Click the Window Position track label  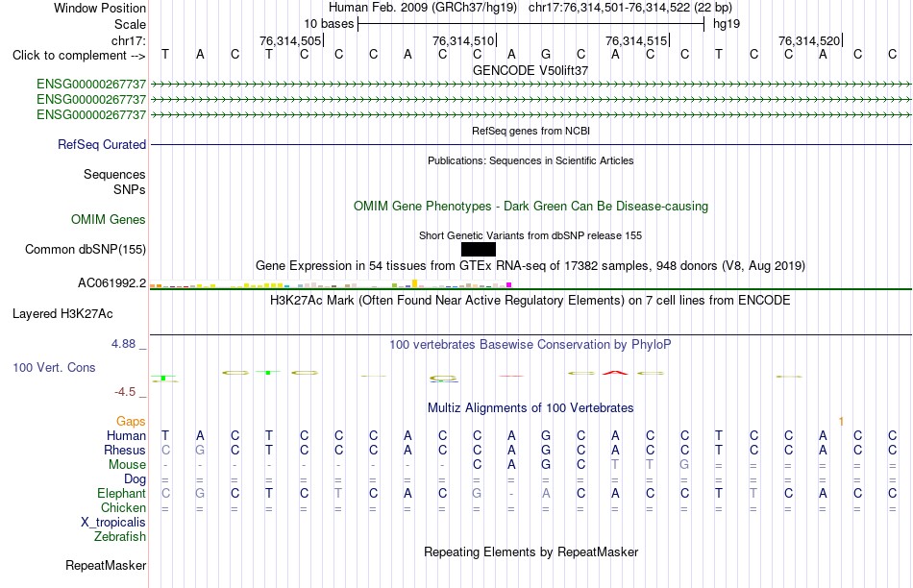click(100, 8)
